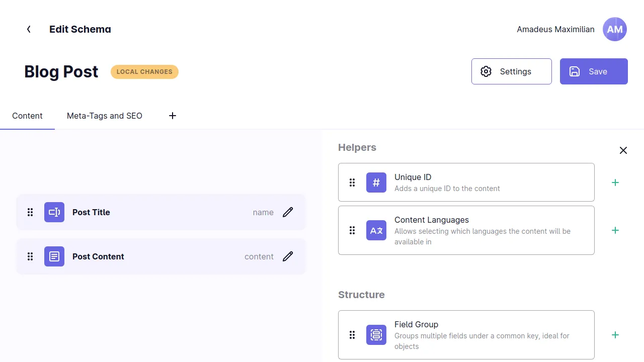Switch to the Meta-Tags and SEO tab
The height and width of the screenshot is (362, 644).
point(104,116)
